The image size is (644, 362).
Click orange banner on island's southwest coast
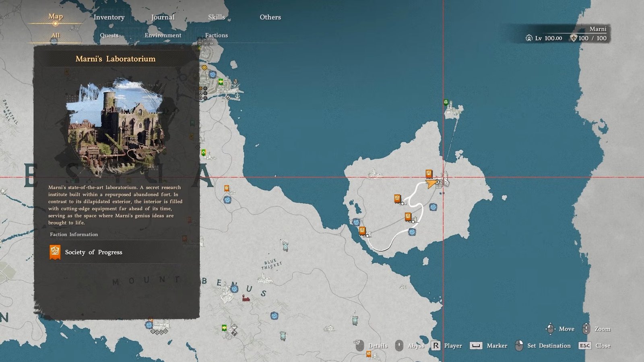[x=362, y=231]
